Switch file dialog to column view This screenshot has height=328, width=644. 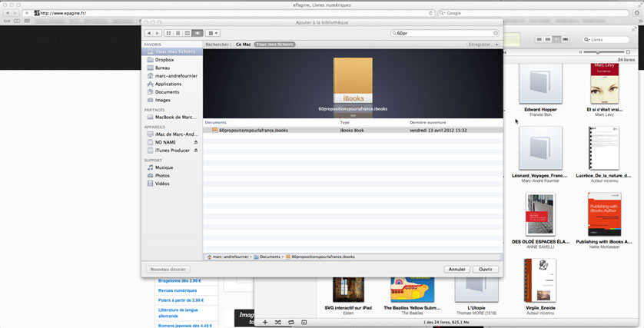coord(188,33)
